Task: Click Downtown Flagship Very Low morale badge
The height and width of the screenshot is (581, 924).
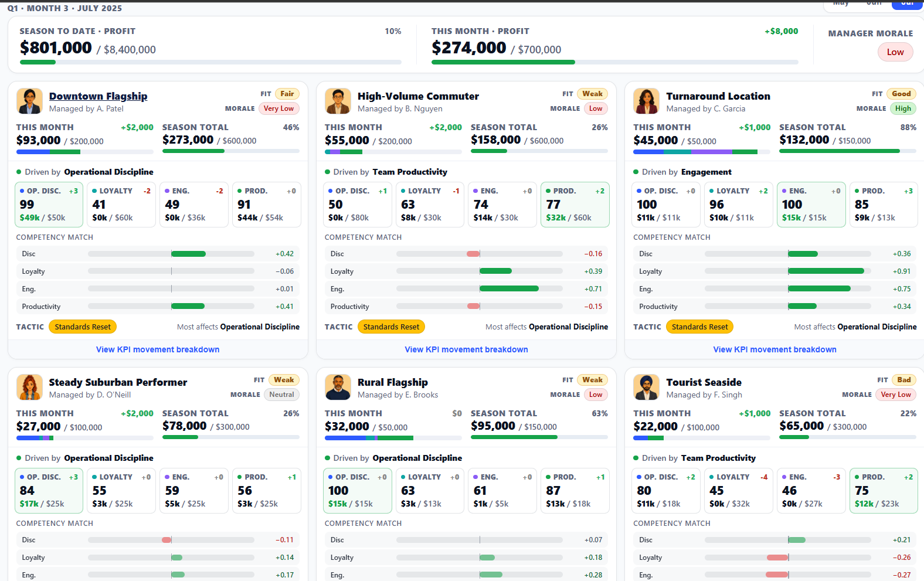Action: point(278,108)
